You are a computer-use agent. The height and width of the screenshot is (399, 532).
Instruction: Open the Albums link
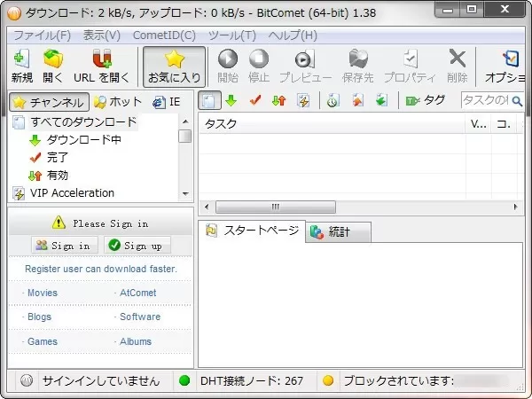(136, 341)
